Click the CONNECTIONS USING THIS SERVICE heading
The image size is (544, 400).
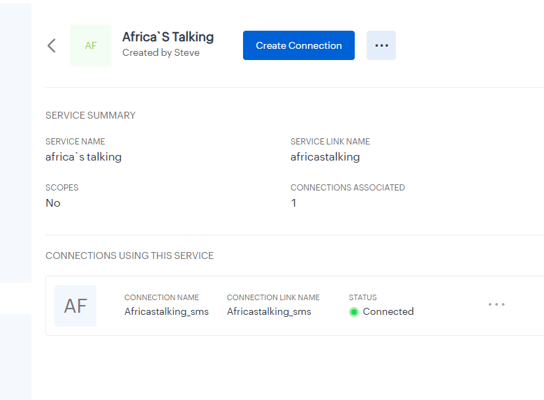coord(129,256)
